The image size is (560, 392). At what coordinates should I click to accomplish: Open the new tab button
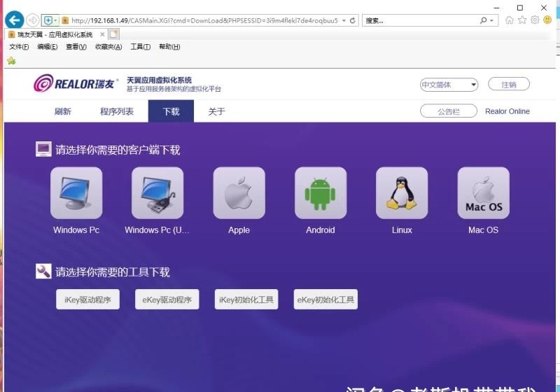114,34
